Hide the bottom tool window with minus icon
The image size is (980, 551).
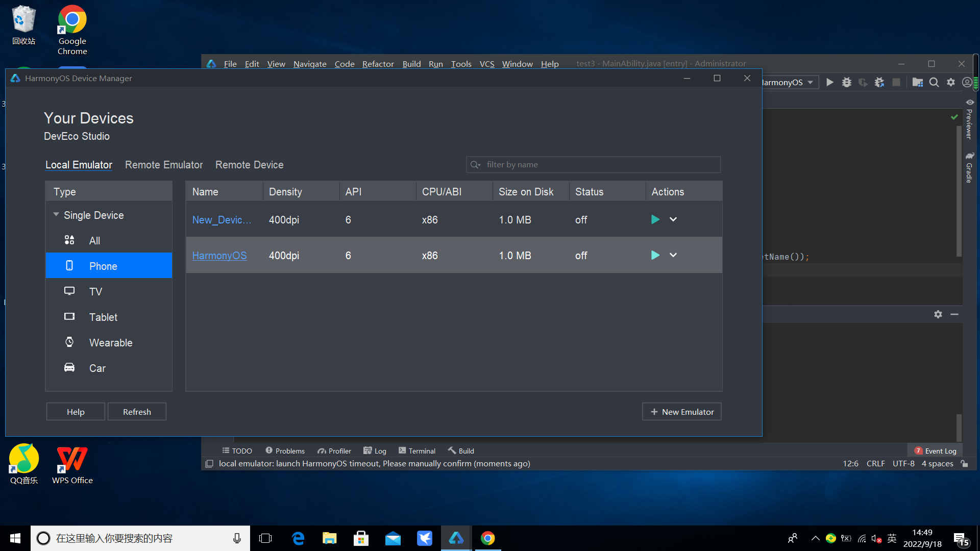click(x=954, y=314)
